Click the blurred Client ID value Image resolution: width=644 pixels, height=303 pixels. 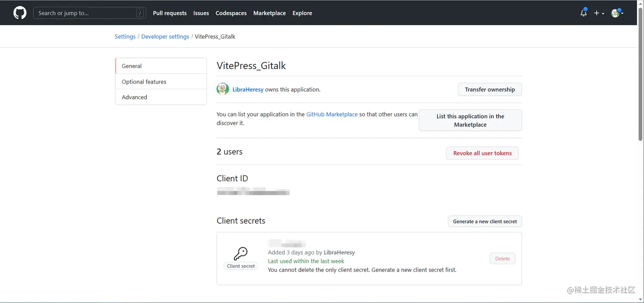(253, 191)
